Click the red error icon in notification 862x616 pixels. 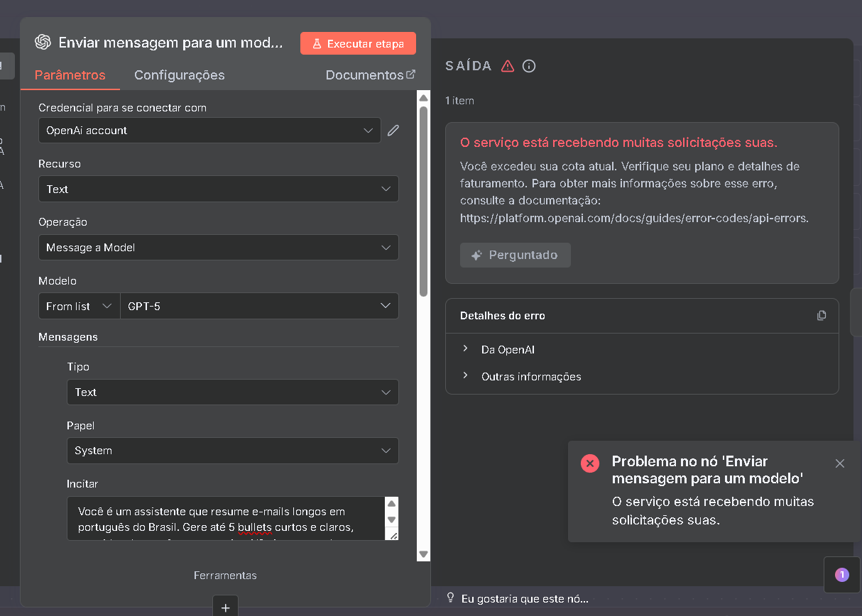pos(590,463)
